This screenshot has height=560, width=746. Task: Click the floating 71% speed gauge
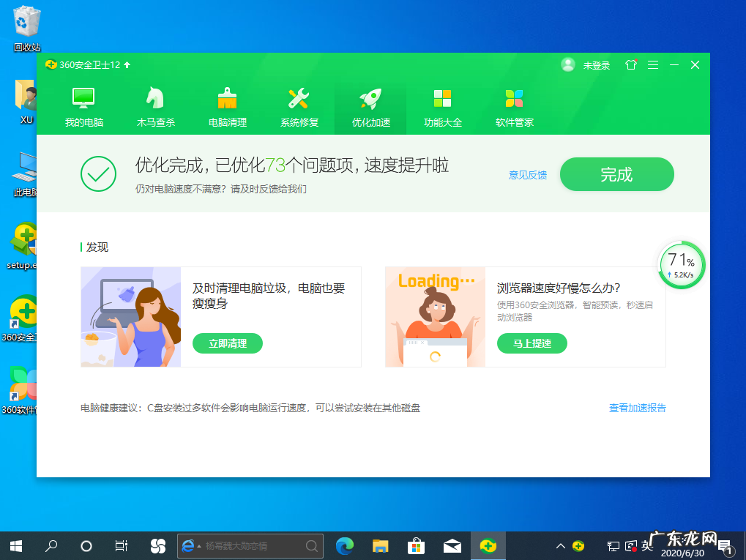pyautogui.click(x=681, y=265)
